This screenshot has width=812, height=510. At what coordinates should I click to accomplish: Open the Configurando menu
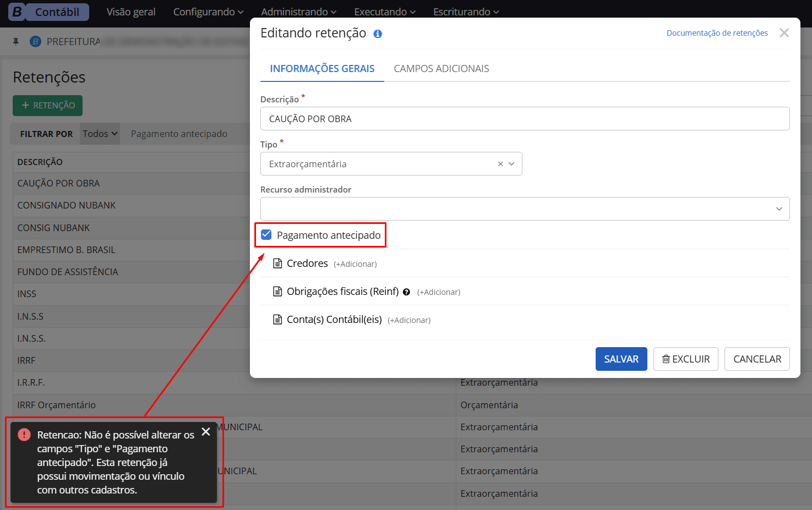pos(208,12)
